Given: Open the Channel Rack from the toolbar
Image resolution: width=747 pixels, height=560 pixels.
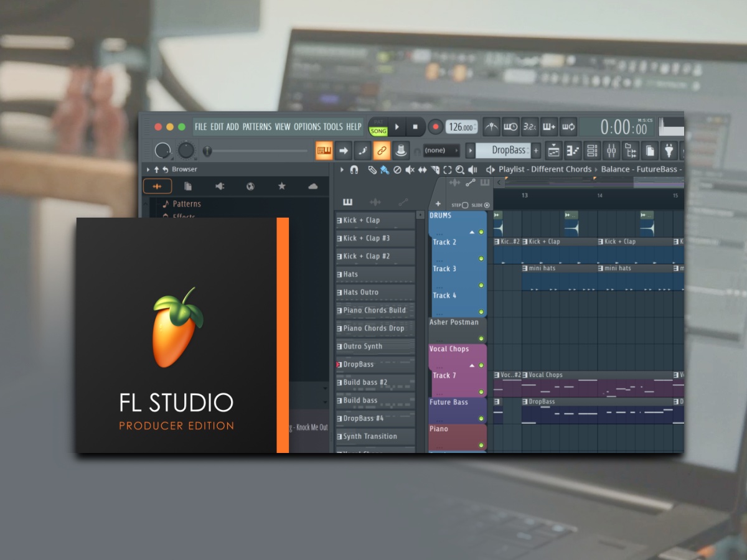Looking at the screenshot, I should (x=592, y=151).
